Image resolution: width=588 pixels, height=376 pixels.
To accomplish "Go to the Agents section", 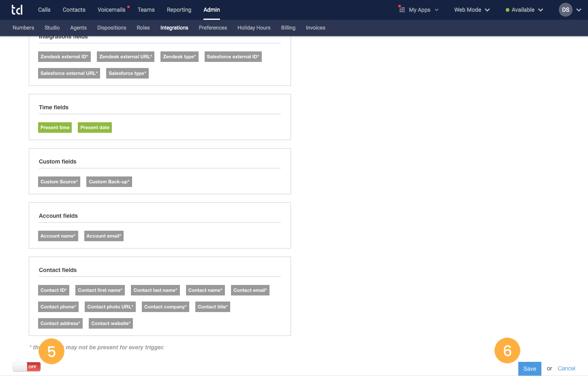I will 78,28.
